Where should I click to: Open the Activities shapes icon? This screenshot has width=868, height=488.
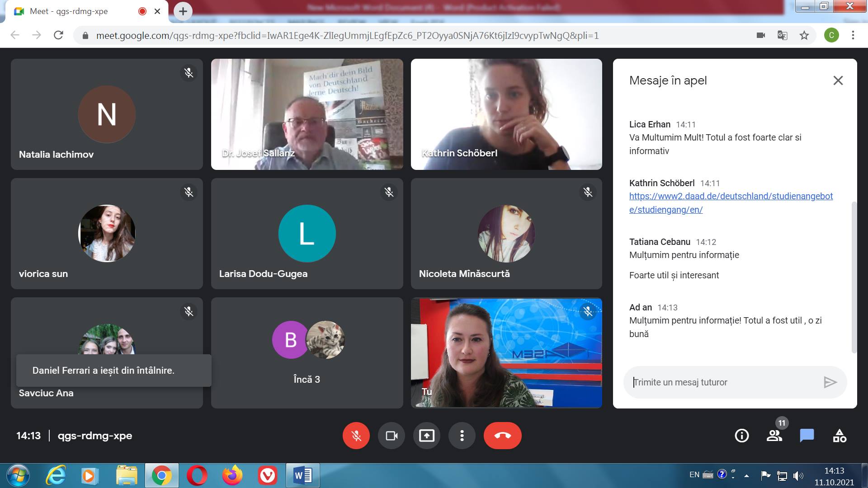pyautogui.click(x=840, y=436)
